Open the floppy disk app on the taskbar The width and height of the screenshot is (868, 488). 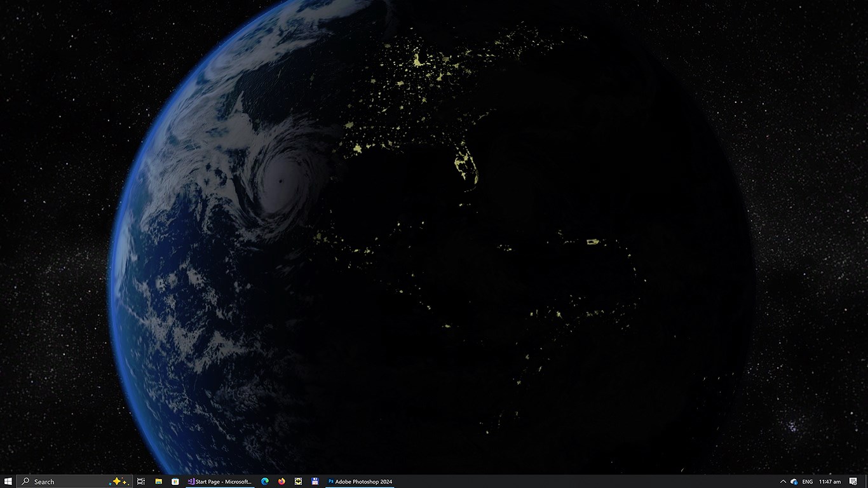point(315,482)
